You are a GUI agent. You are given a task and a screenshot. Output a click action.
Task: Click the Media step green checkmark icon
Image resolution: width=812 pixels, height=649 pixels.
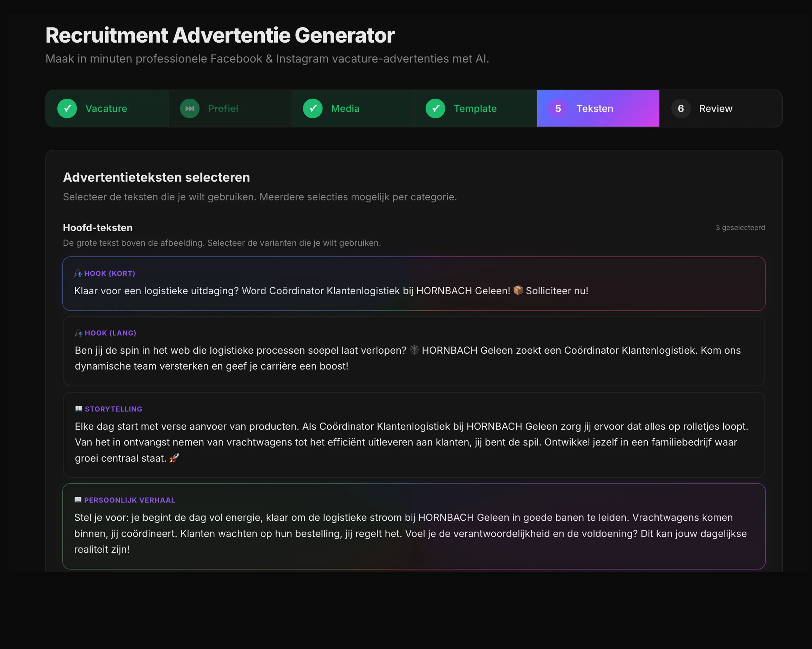pos(313,109)
